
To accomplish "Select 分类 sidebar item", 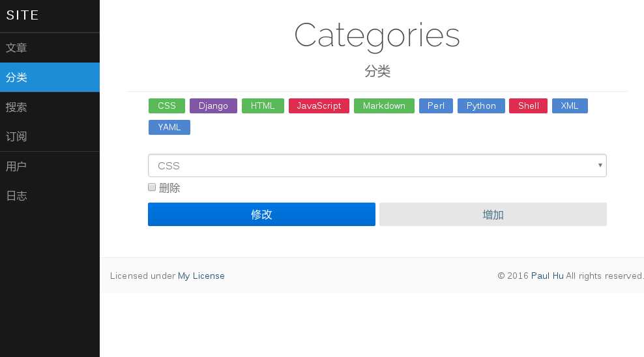I will (50, 77).
